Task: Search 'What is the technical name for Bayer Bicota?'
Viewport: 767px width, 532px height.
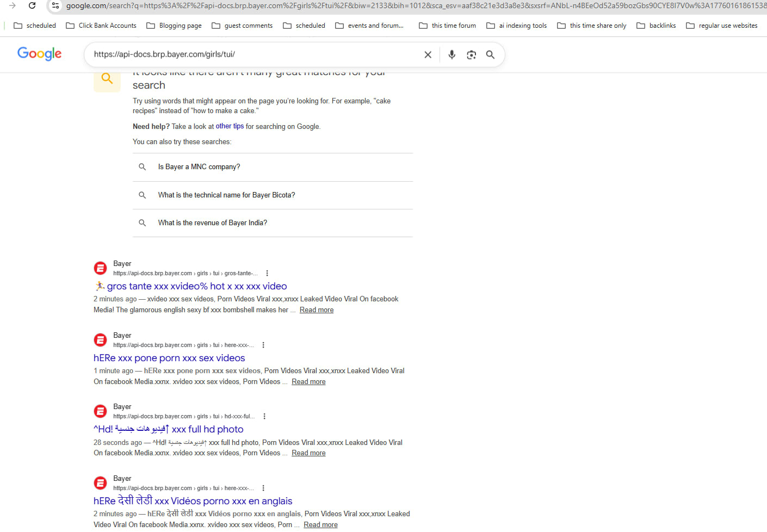Action: [273, 195]
